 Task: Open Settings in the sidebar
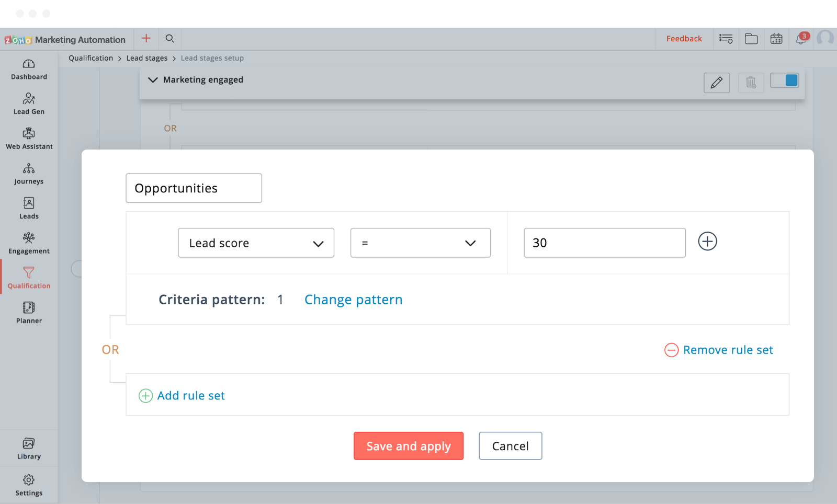pyautogui.click(x=29, y=485)
